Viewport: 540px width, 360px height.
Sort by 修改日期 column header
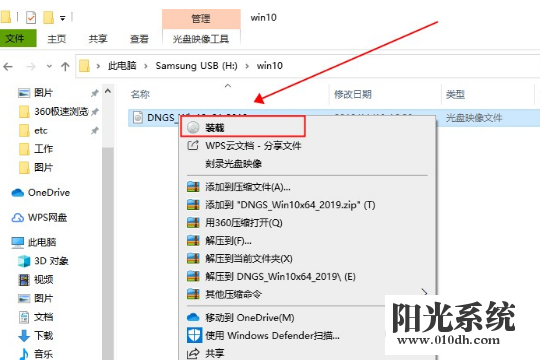click(x=353, y=94)
